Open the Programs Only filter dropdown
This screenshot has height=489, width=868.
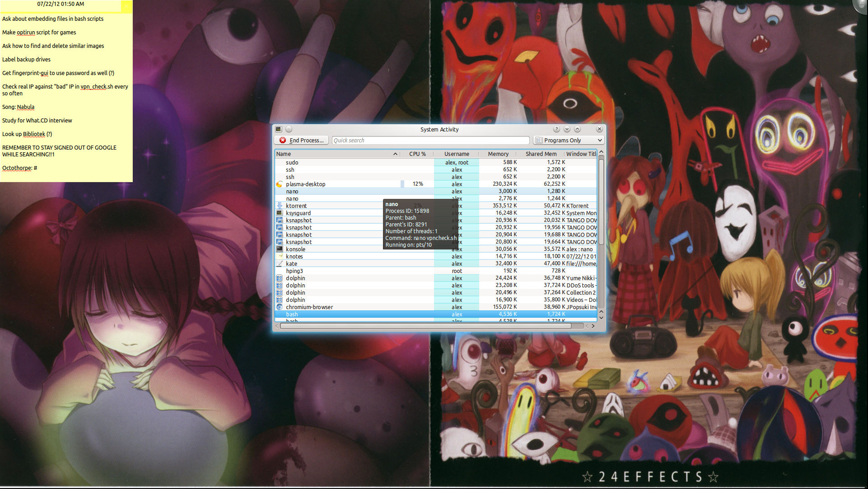coord(569,141)
